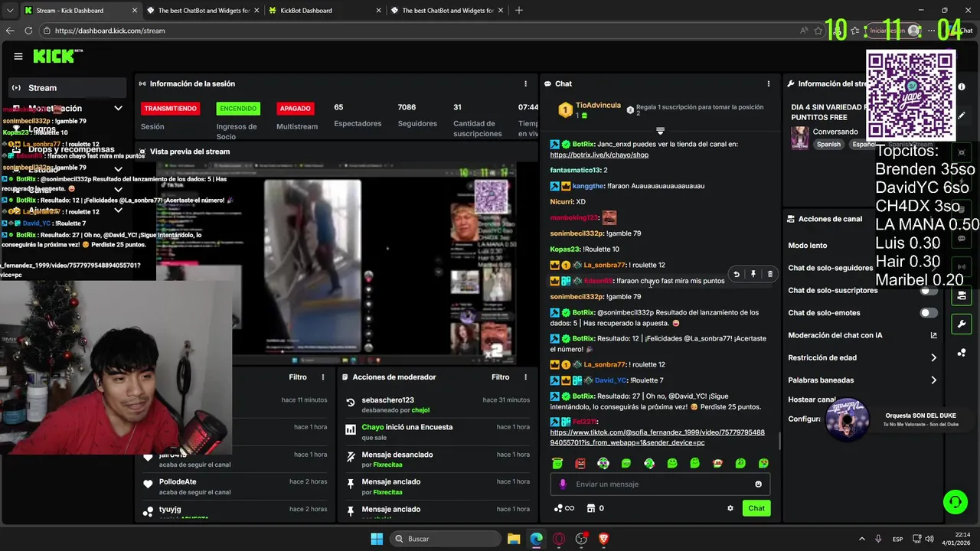Open moderator actions three-dot menu beside Filtro

(525, 377)
